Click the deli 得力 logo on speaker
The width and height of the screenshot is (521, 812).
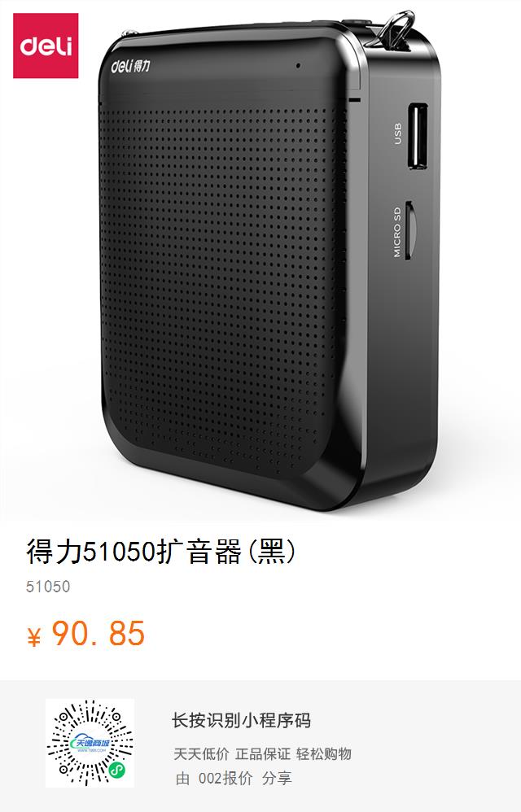point(130,66)
